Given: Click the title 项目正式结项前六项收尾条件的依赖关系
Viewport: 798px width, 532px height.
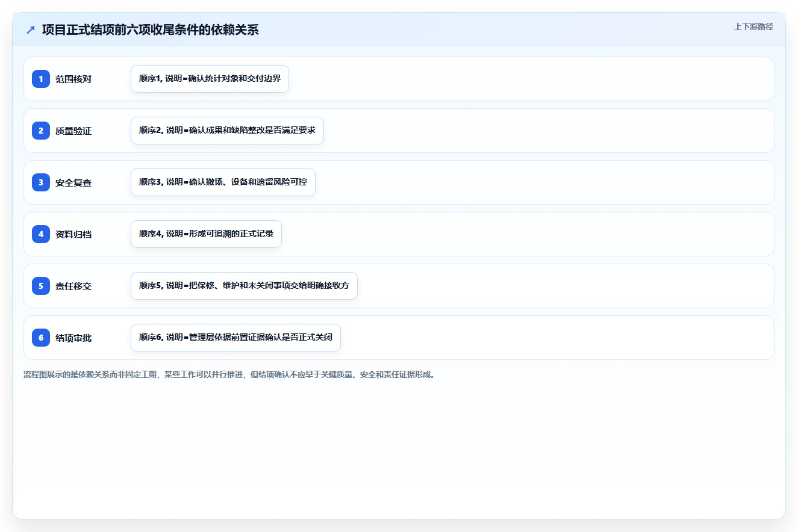Looking at the screenshot, I should [151, 29].
